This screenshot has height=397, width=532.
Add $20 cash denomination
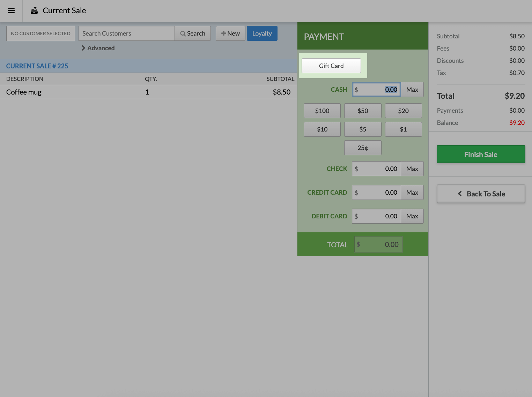point(403,111)
